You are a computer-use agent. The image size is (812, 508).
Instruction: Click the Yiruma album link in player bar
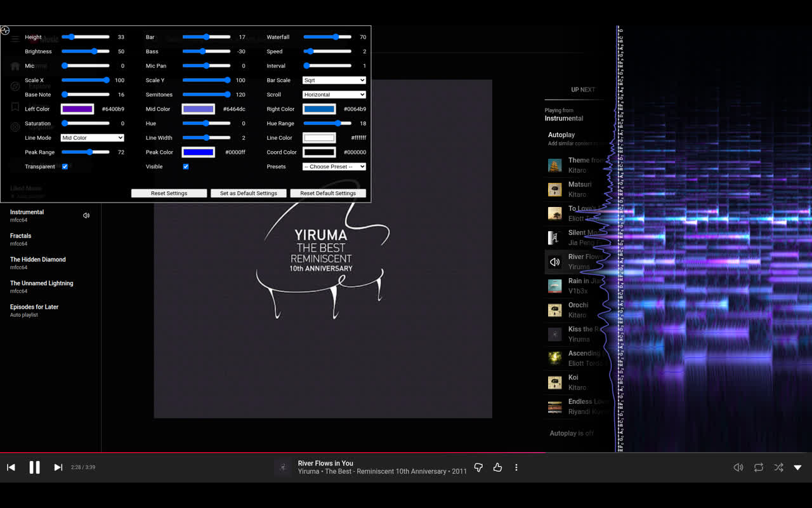coord(387,471)
